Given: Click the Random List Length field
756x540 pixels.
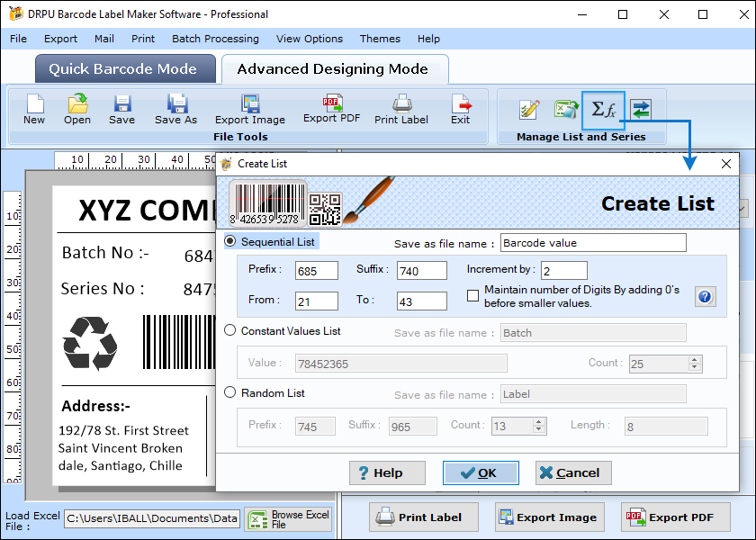Looking at the screenshot, I should click(x=666, y=427).
